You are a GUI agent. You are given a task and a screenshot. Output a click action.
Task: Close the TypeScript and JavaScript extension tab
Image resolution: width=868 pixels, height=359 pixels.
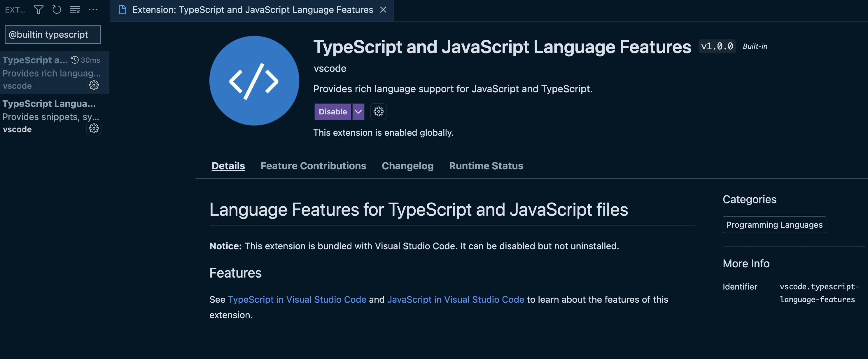[x=383, y=10]
